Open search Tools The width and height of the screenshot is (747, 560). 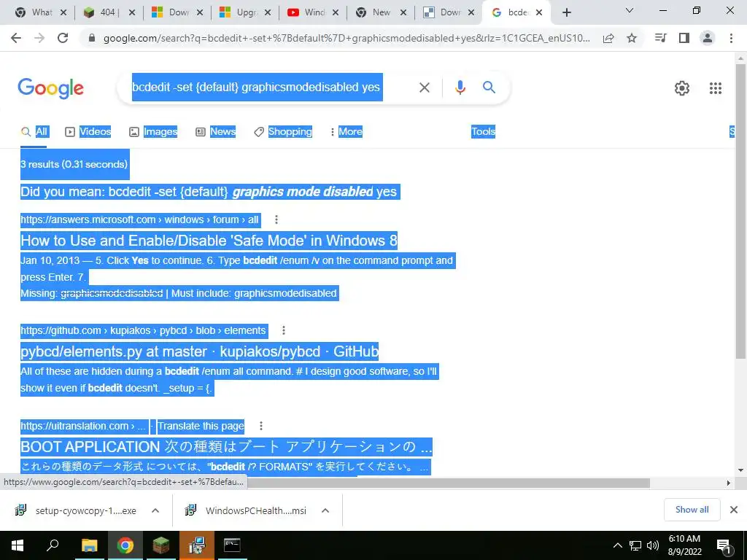coord(483,131)
